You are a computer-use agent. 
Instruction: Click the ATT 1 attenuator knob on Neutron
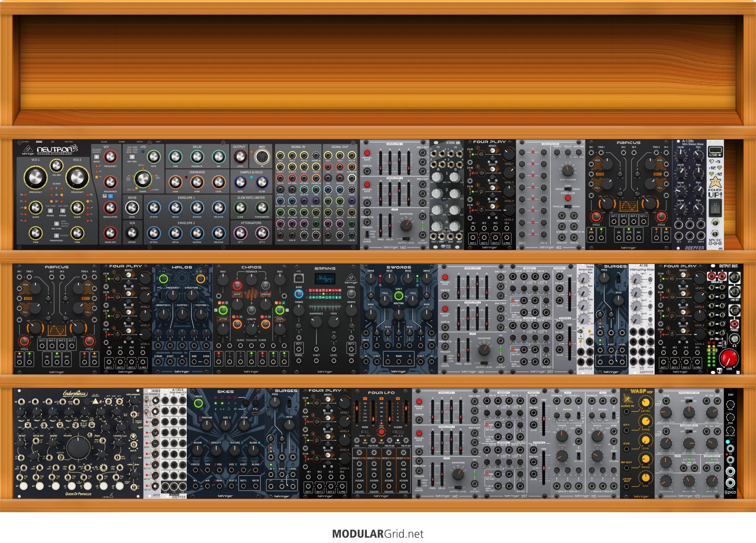(240, 233)
